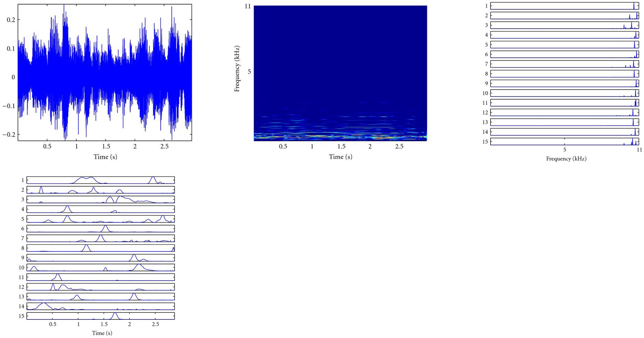644x338 pixels.
Task: Select frequency basis row 6 plot
Action: [565, 54]
